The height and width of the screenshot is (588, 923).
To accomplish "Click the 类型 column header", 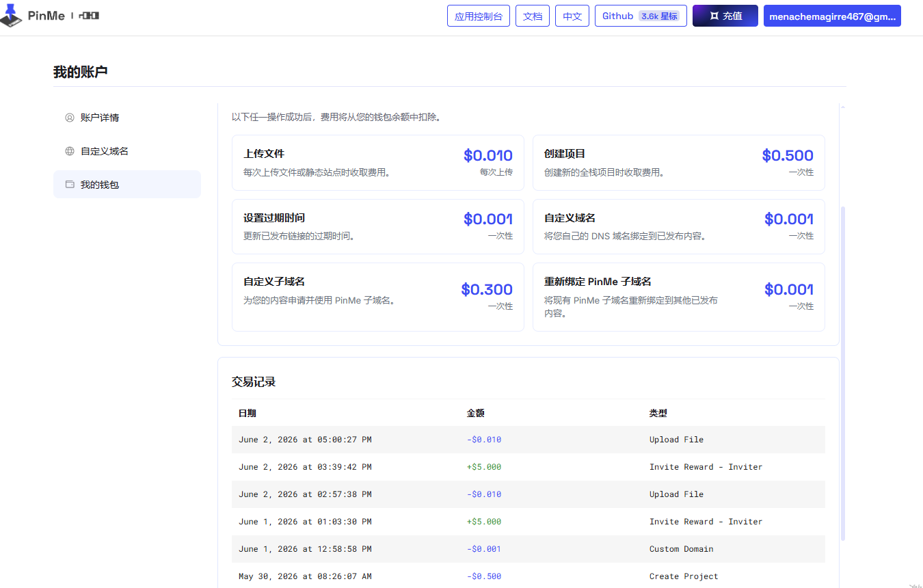I will tap(658, 413).
